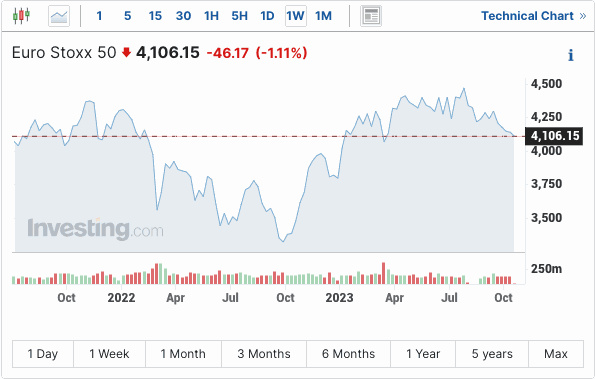Screen dimensions: 595x379
Task: Select the 5 minute interval
Action: [x=128, y=16]
